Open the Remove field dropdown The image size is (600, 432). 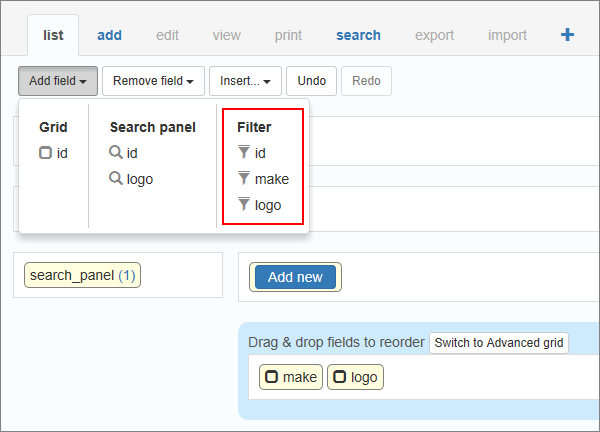[x=153, y=81]
